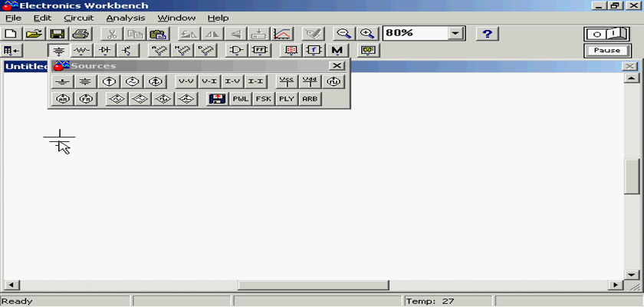Screen dimensions: 644x307
Task: Open the zoom percentage dropdown
Action: tap(455, 34)
